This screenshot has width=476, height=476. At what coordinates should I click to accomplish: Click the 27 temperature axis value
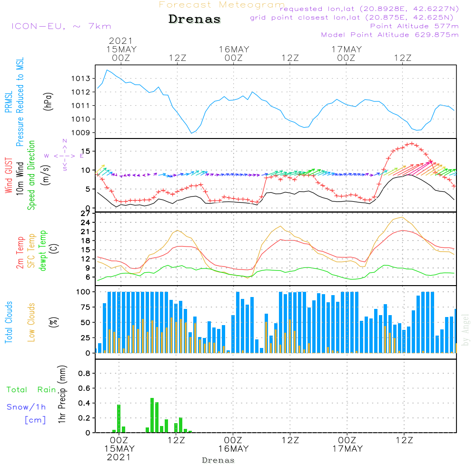pos(86,214)
